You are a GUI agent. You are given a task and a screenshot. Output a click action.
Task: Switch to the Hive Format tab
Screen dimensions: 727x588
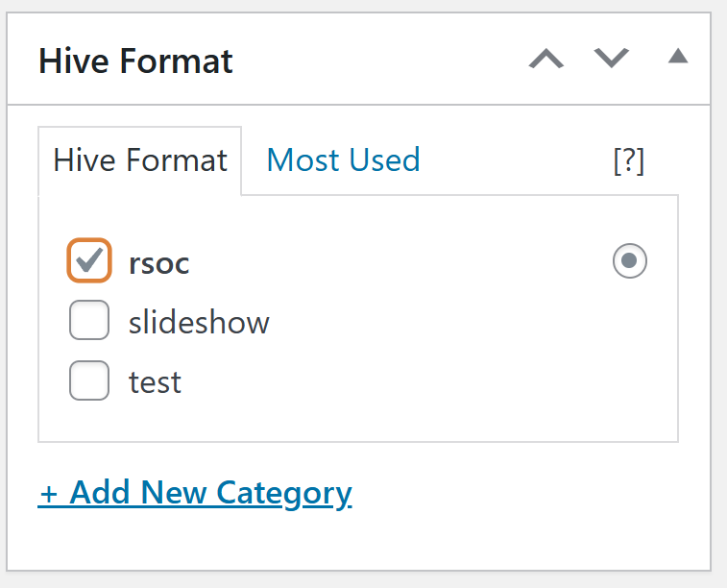click(x=140, y=160)
